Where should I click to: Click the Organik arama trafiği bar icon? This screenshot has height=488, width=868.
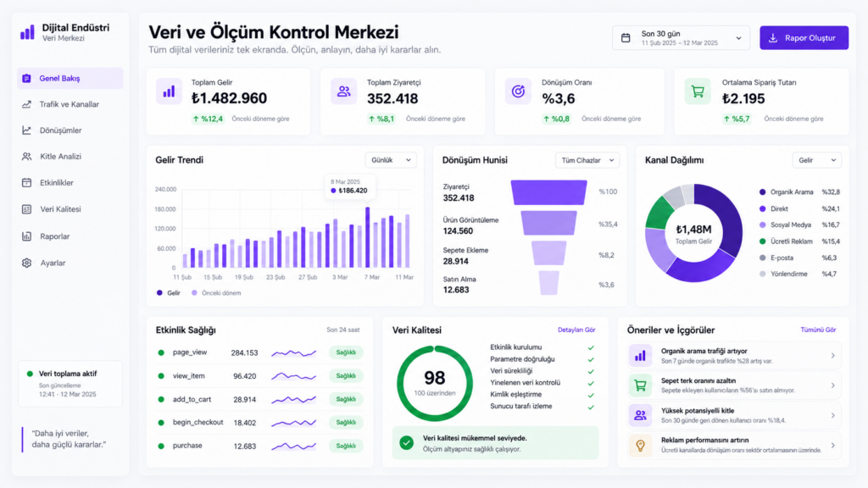pos(640,356)
